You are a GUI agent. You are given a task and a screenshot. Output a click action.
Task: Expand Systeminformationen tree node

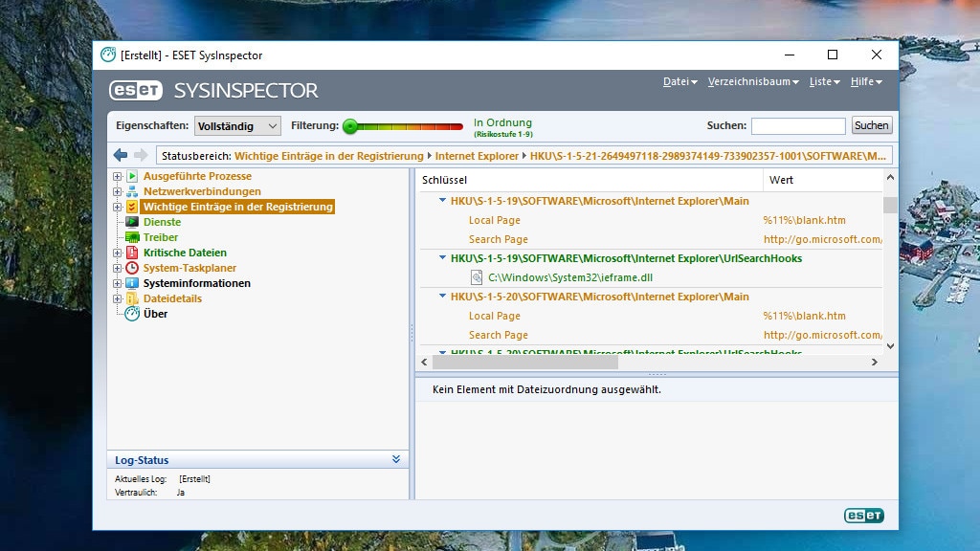[117, 283]
